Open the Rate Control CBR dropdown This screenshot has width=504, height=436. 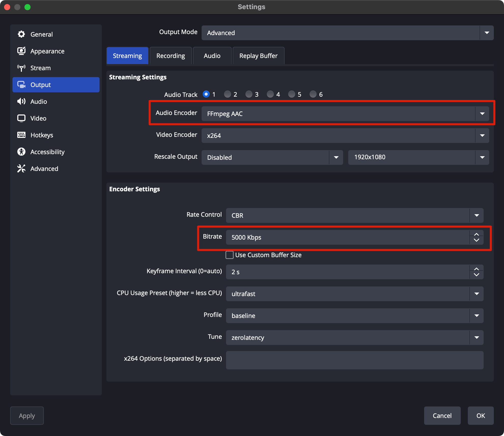(x=355, y=215)
